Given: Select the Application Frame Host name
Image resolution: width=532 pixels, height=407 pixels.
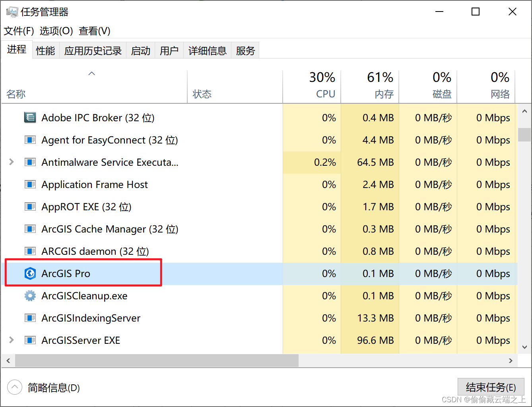Looking at the screenshot, I should point(95,184).
